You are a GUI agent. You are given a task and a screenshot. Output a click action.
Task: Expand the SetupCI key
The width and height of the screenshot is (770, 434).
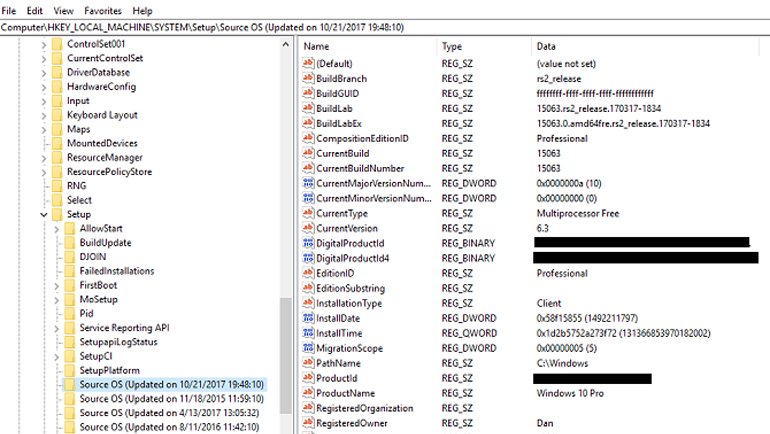pos(56,357)
